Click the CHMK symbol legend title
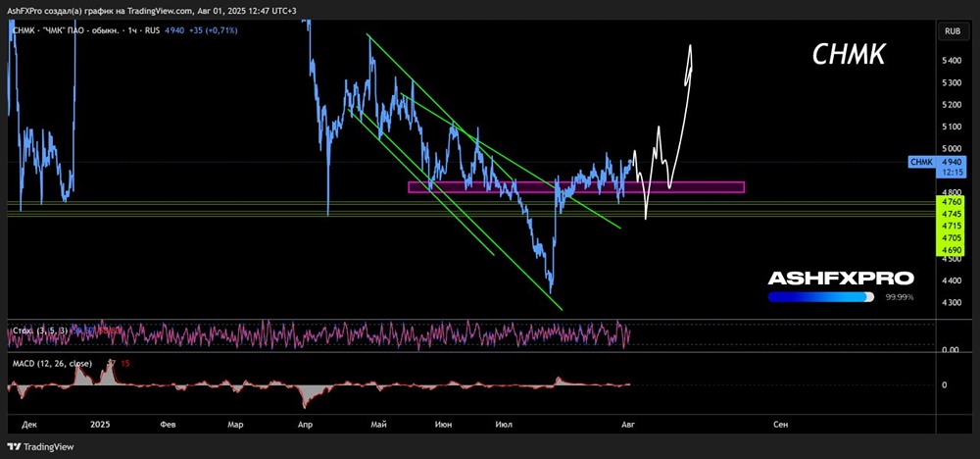 [86, 30]
